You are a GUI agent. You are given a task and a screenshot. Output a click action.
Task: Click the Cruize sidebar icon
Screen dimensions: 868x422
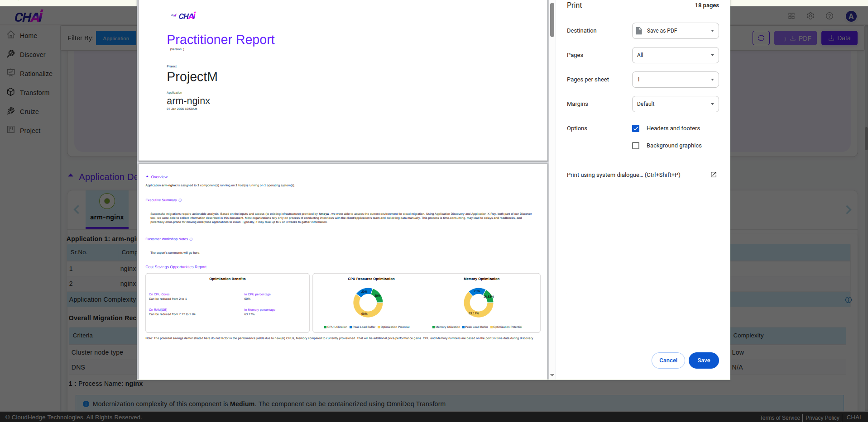click(11, 111)
